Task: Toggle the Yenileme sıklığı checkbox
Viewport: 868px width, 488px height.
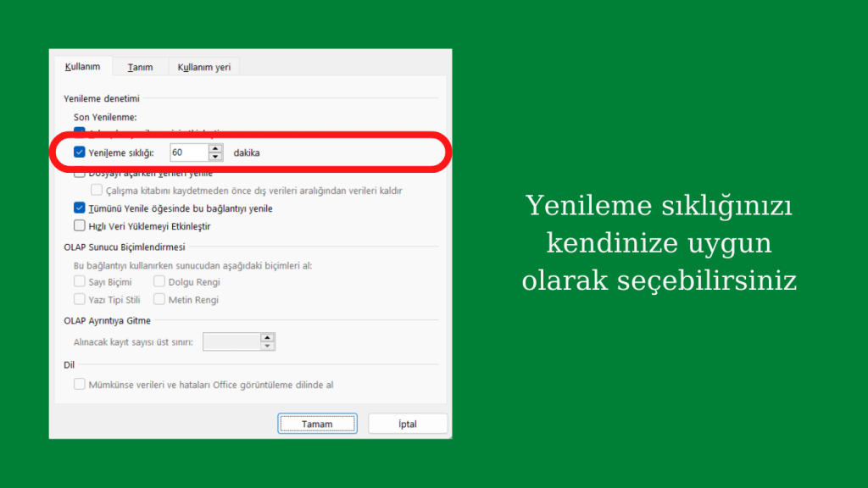Action: (x=80, y=152)
